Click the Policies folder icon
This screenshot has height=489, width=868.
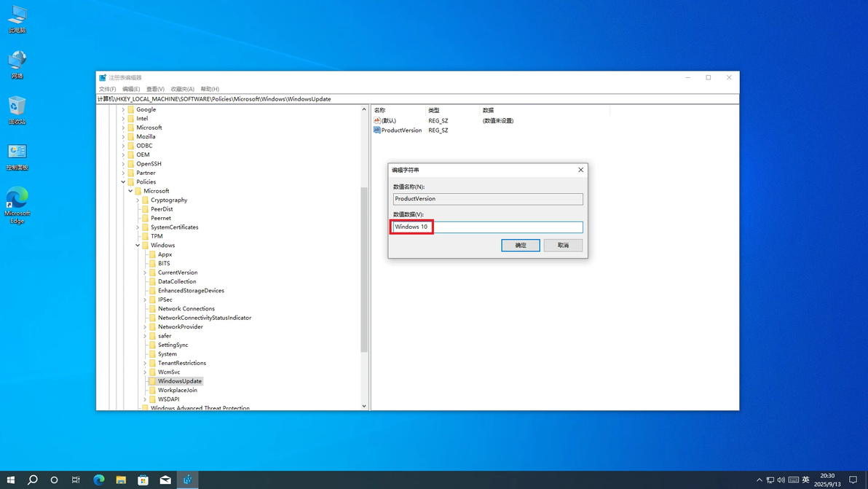(130, 181)
